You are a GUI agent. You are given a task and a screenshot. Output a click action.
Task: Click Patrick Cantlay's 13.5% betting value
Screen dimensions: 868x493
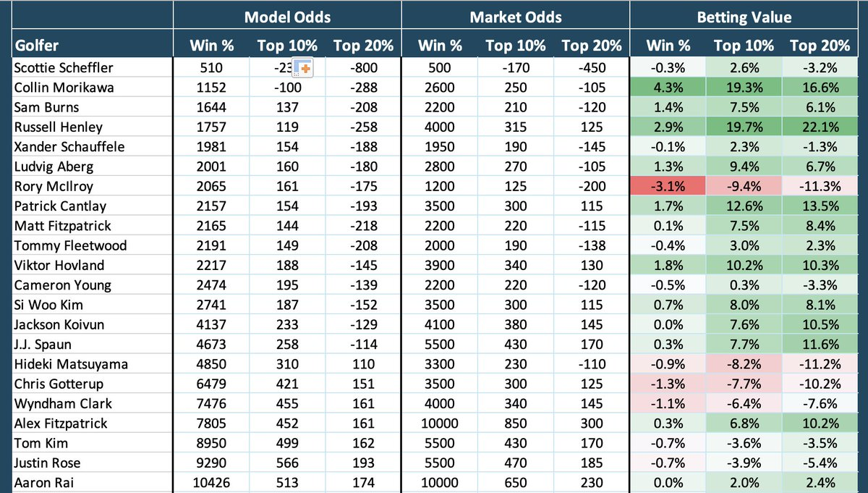(x=820, y=206)
